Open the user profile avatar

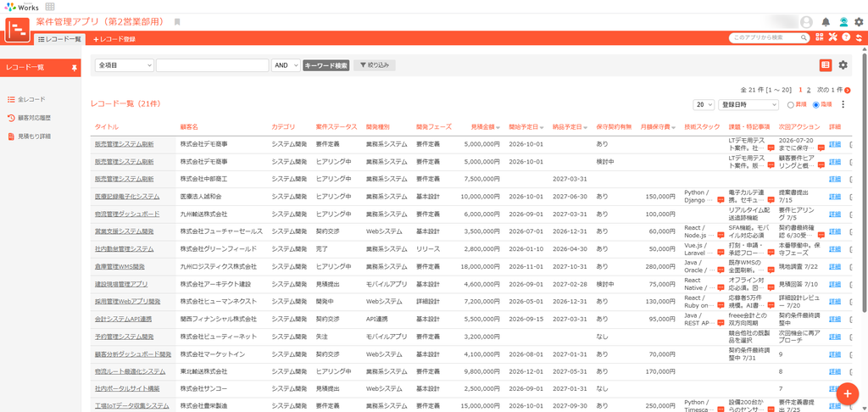[807, 22]
